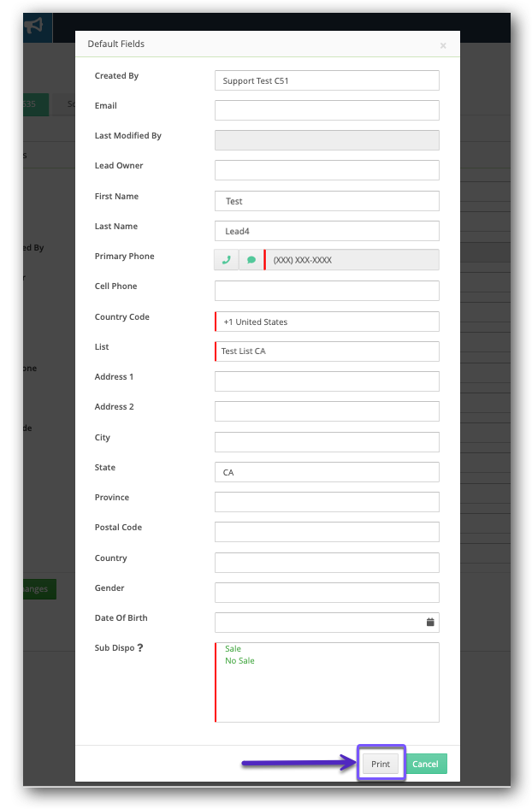Click the Email input field
532x809 pixels.
[x=327, y=110]
